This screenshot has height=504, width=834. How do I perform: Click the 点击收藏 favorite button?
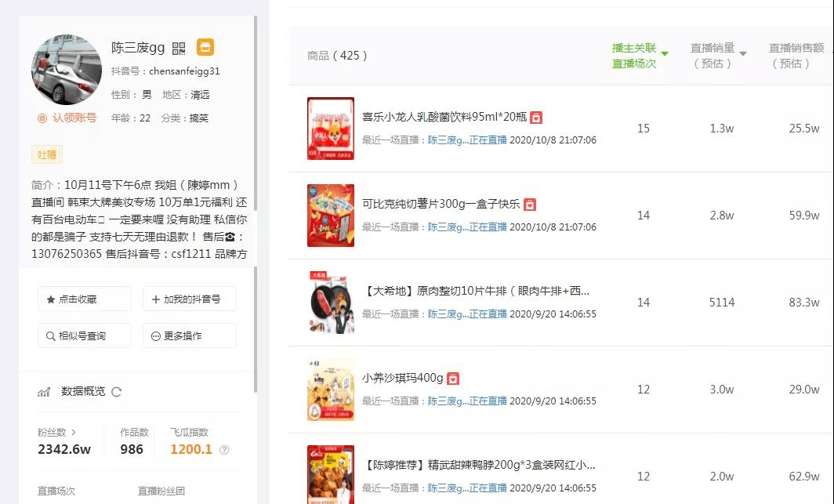tap(84, 299)
